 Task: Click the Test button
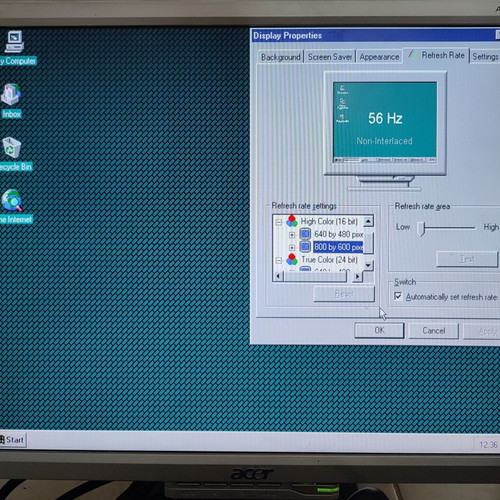pyautogui.click(x=467, y=259)
